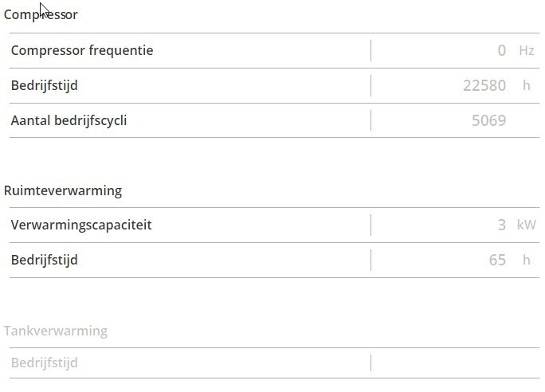545x392 pixels.
Task: Click the 5069 cycle count value
Action: pos(488,121)
